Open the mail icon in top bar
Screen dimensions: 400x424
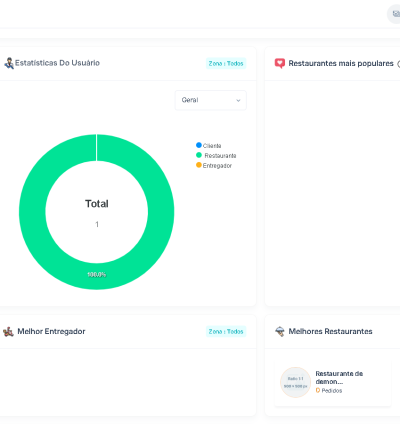396,14
